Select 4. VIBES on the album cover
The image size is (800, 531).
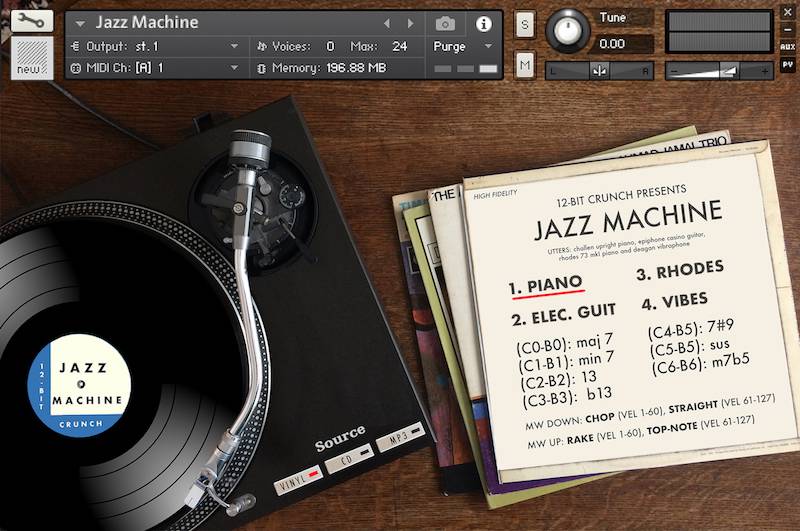pyautogui.click(x=675, y=299)
